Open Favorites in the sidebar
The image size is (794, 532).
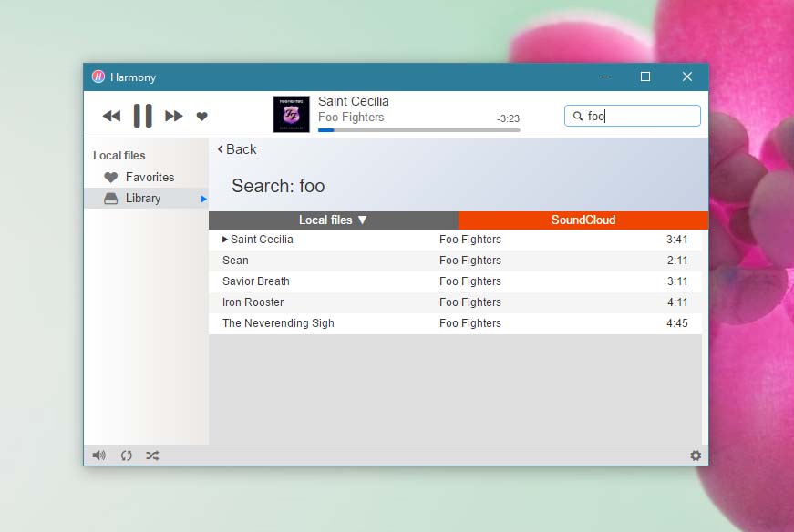(150, 177)
